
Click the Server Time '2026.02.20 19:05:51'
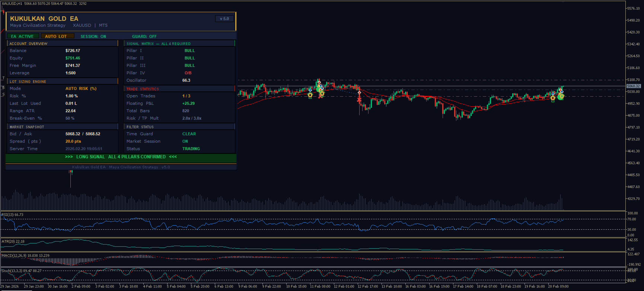pos(84,149)
